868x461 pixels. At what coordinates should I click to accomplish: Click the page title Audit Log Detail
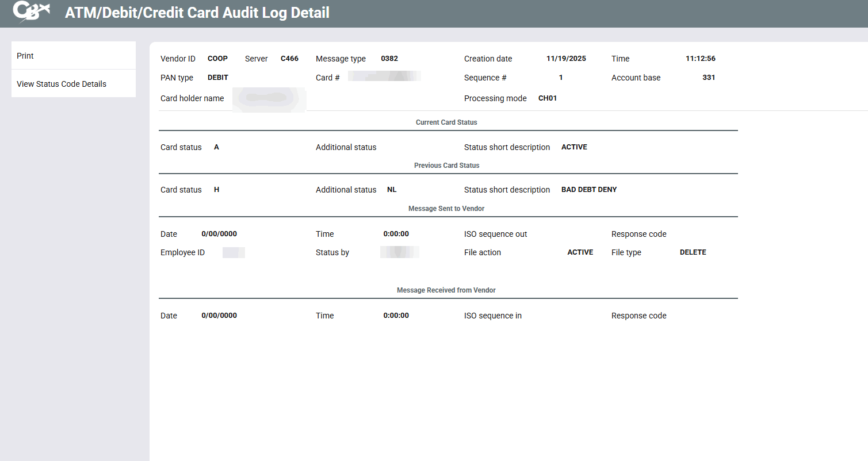(197, 13)
